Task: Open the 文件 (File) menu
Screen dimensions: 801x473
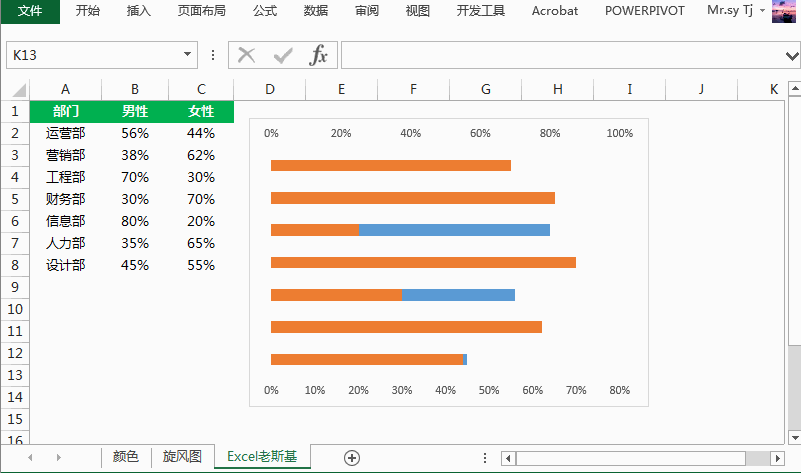Action: tap(30, 11)
